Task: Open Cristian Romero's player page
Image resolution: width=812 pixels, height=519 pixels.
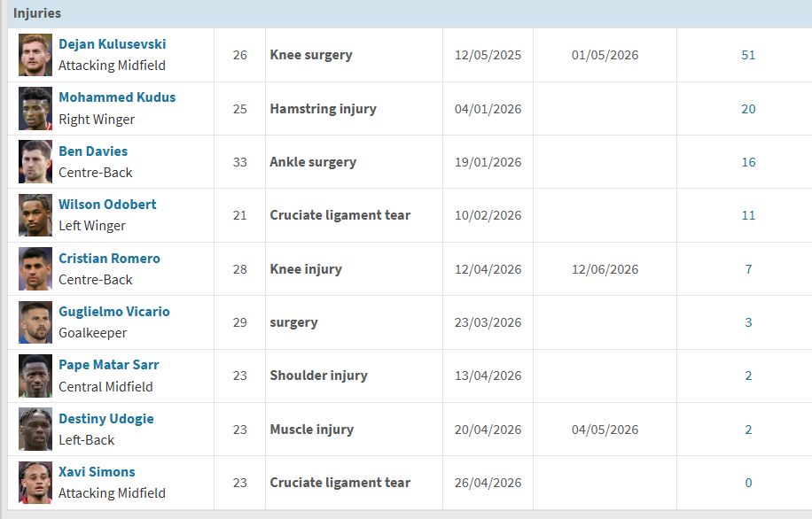Action: 110,258
